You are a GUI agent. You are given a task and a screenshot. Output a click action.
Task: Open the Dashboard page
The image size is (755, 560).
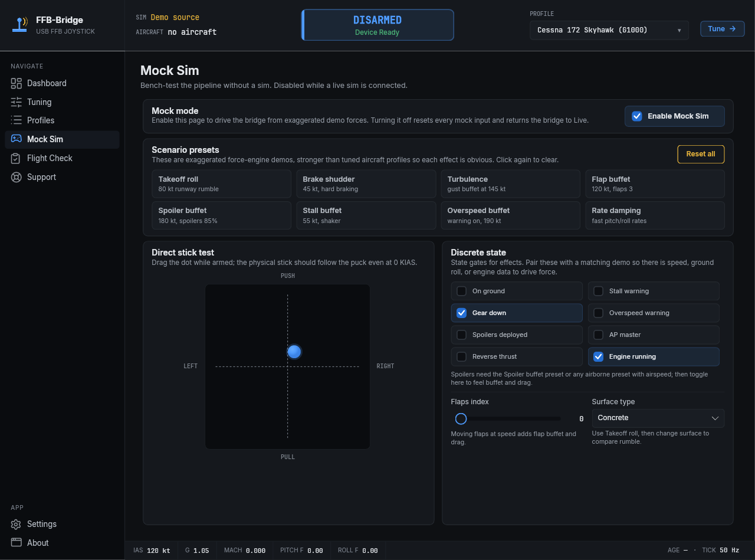62,83
